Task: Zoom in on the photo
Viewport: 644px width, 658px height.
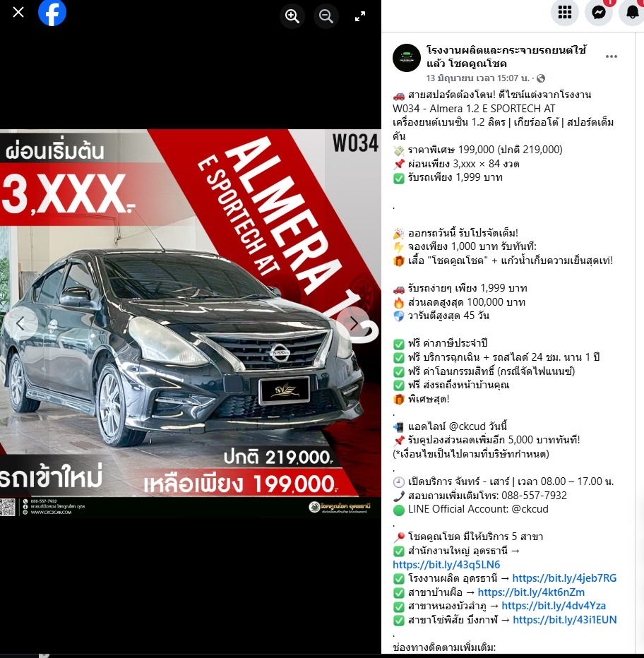Action: pos(292,16)
